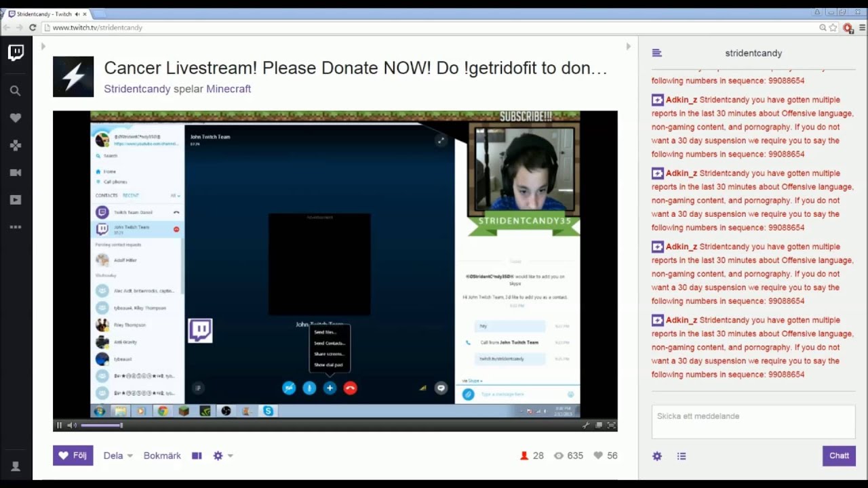Mute the stream volume speaker icon
Screen dimensions: 868x488
coord(72,425)
